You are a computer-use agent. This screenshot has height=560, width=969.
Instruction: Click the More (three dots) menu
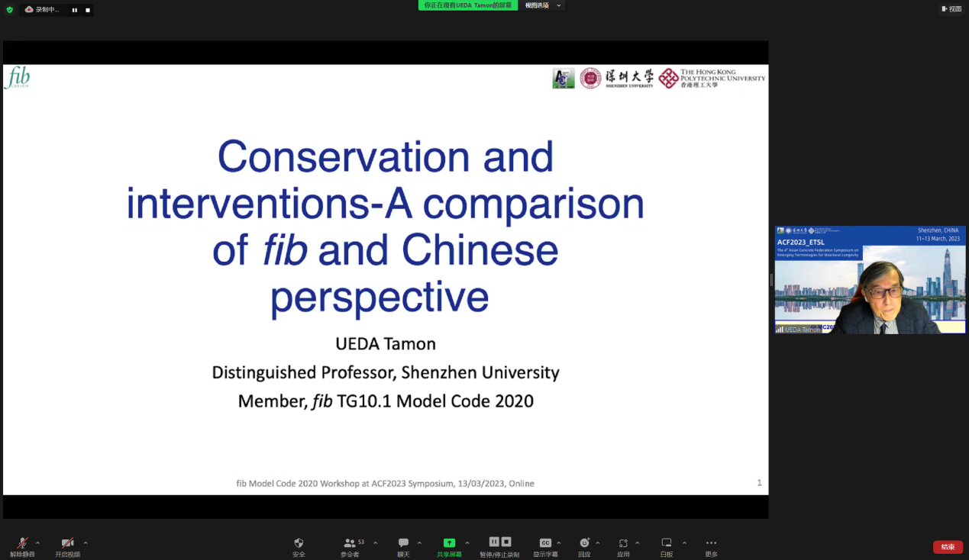pyautogui.click(x=711, y=543)
